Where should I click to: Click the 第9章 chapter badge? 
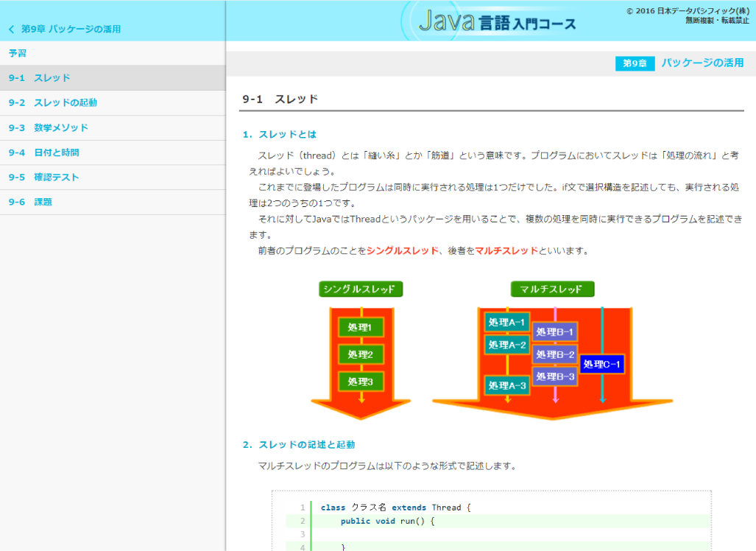634,63
